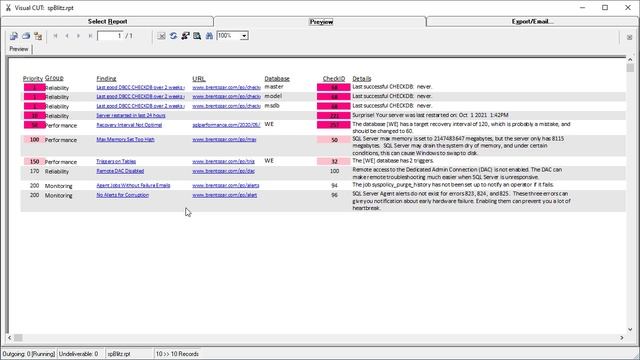Go to first page arrow
This screenshot has height=360, width=640.
pos(55,36)
